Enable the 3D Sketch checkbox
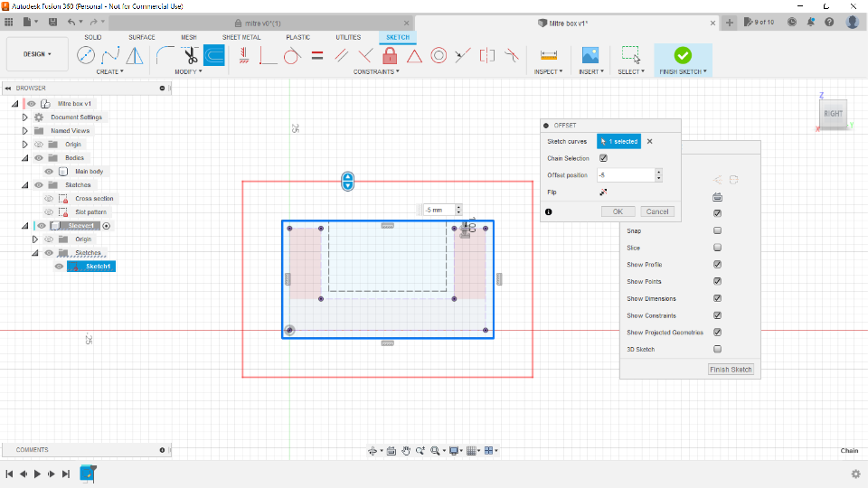 717,349
